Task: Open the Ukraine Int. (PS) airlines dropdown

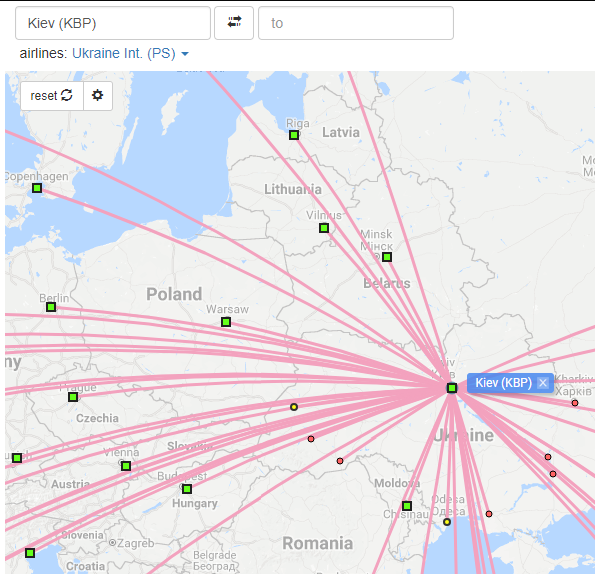Action: 130,53
